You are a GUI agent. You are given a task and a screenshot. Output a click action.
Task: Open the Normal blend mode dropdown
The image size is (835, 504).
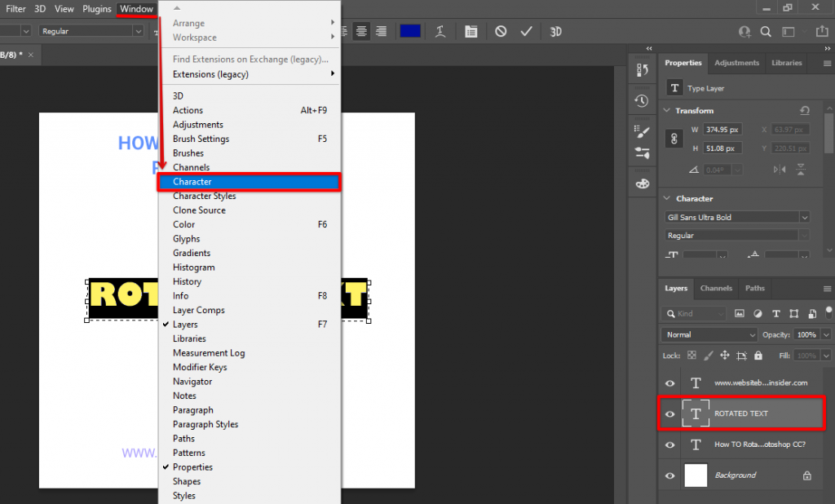coord(708,334)
